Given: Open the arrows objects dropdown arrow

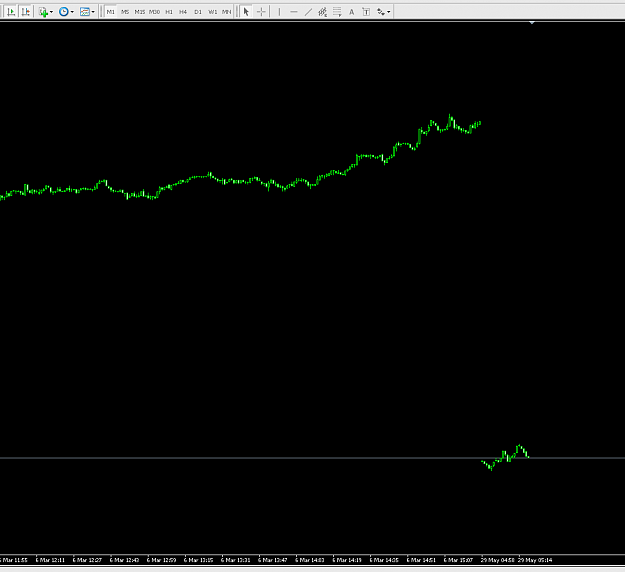Looking at the screenshot, I should coord(389,12).
